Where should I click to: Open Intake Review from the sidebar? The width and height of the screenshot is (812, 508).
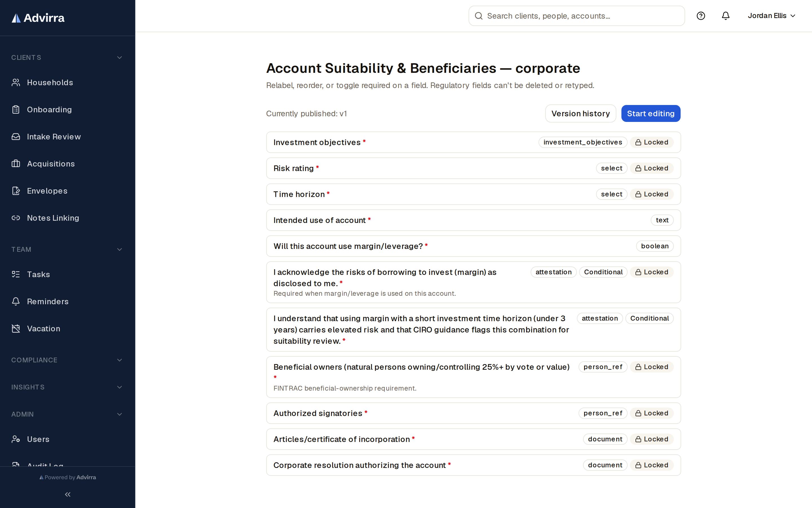pos(67,137)
